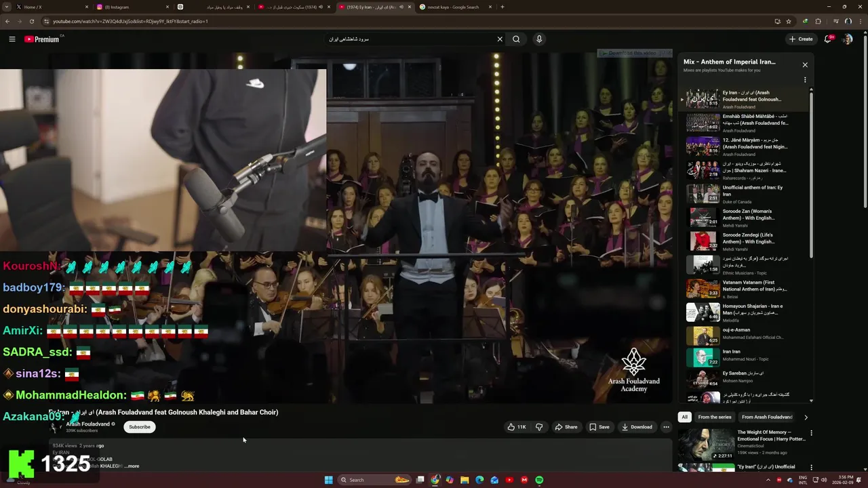868x488 pixels.
Task: Open the clock and date in the taskbar
Action: [843, 480]
